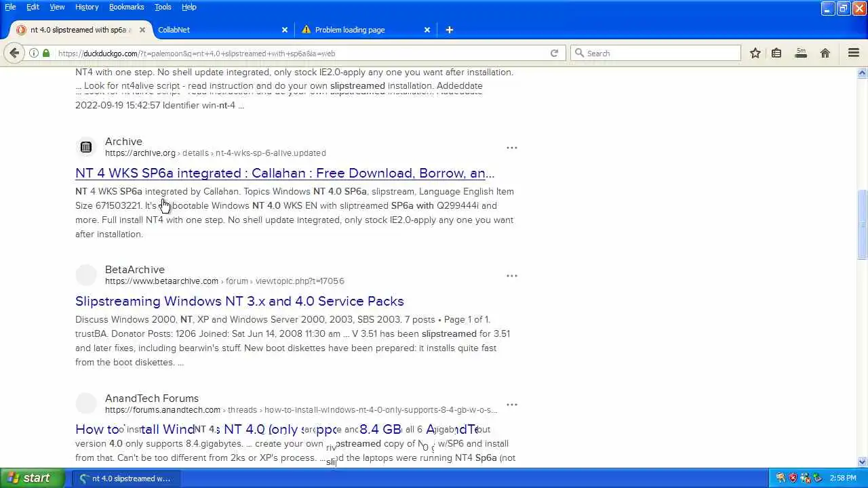The width and height of the screenshot is (868, 488).
Task: Open the Edit menu
Action: [33, 7]
